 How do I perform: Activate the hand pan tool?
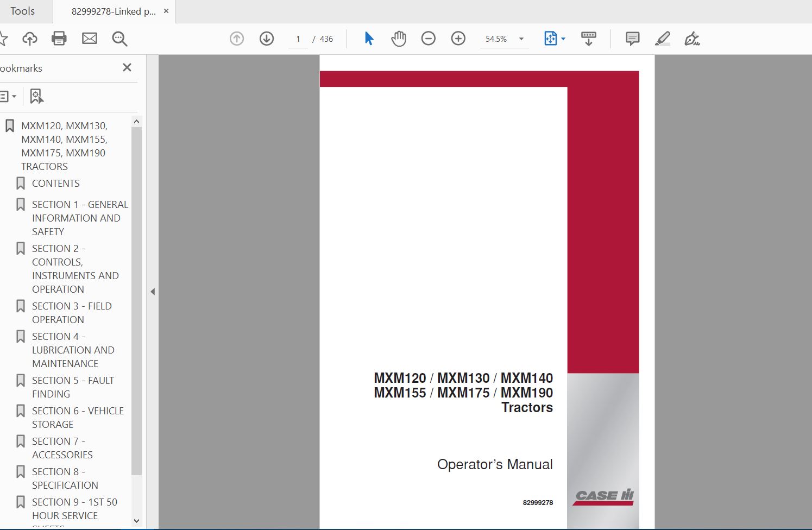pyautogui.click(x=399, y=39)
